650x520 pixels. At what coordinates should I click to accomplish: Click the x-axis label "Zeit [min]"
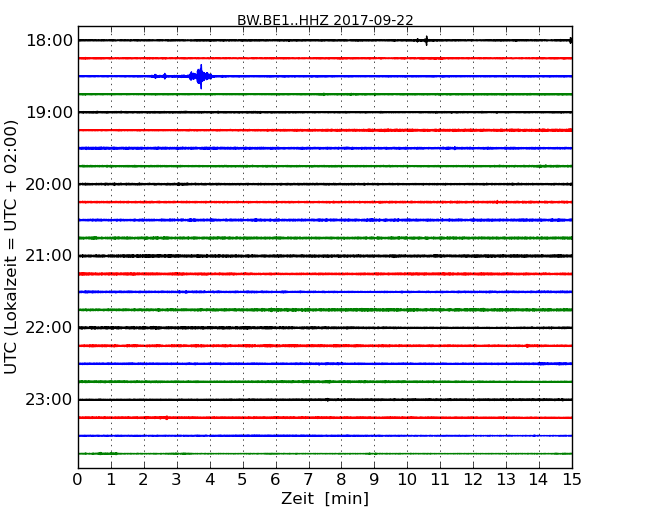[x=325, y=498]
